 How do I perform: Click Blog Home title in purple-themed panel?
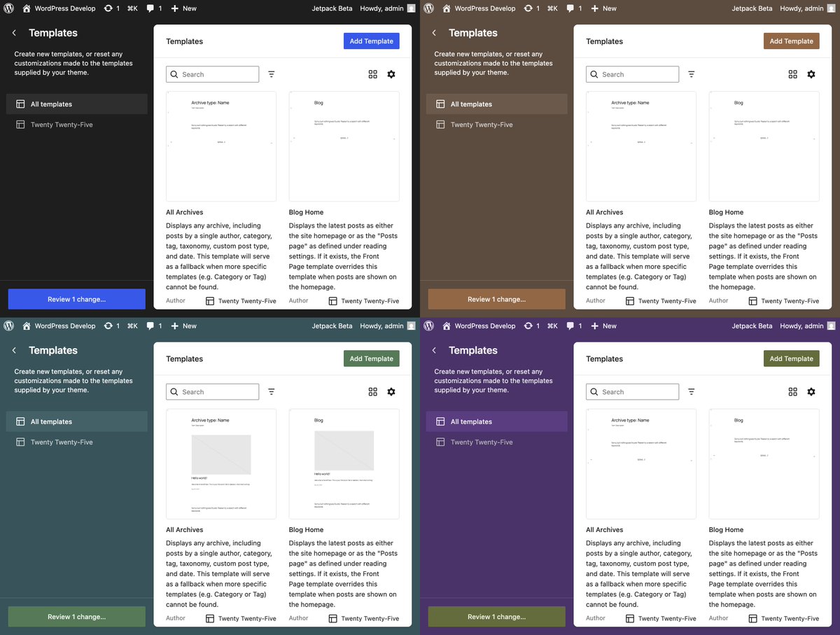[x=726, y=530]
